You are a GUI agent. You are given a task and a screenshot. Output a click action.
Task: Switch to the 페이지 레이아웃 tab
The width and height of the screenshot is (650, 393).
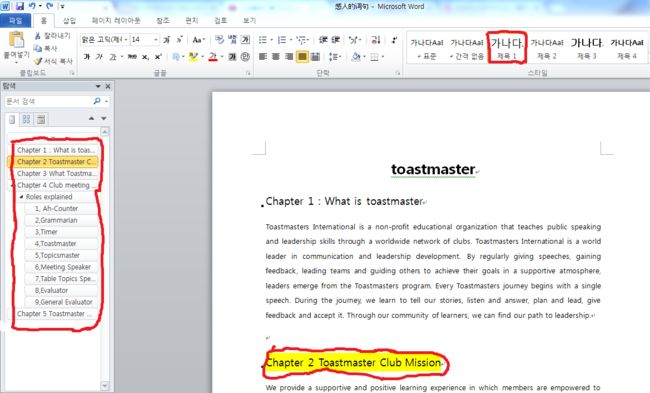(116, 20)
